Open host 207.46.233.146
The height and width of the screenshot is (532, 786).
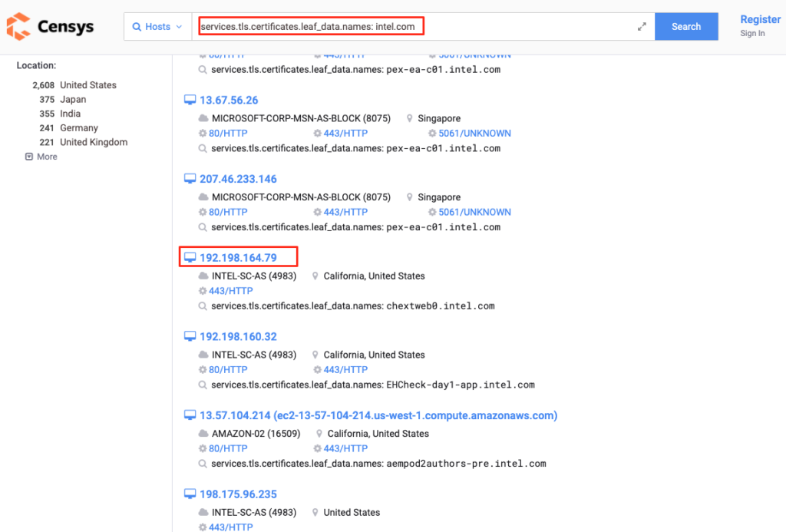click(x=238, y=179)
